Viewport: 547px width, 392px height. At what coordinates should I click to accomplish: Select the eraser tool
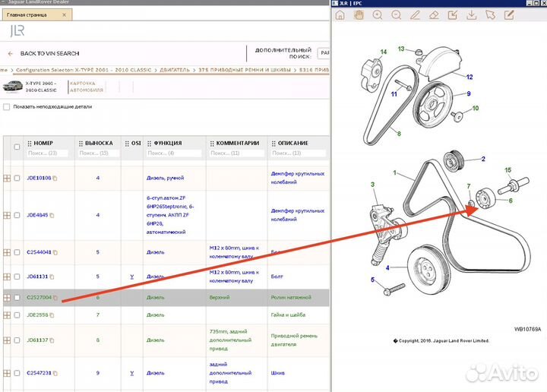coord(434,15)
